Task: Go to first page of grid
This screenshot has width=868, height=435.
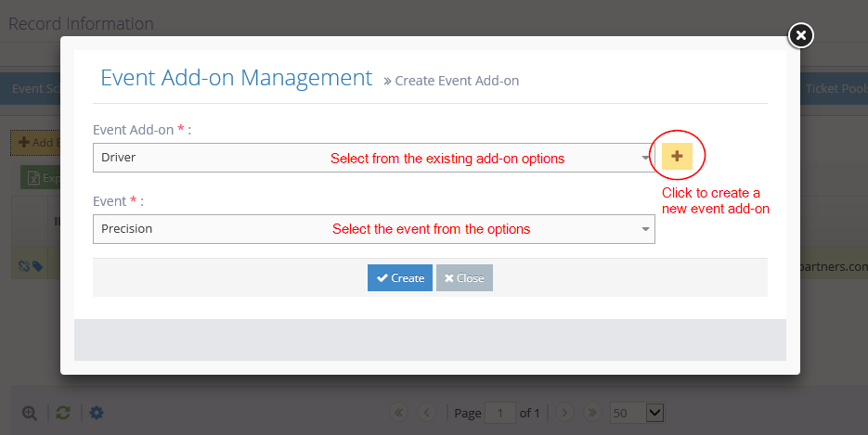Action: tap(399, 412)
